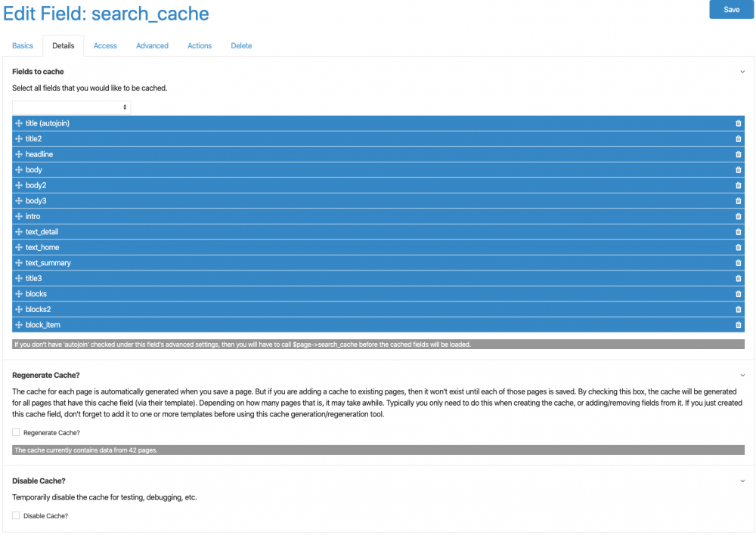Open the add-field select dropdown
This screenshot has height=538, width=756.
[x=71, y=107]
